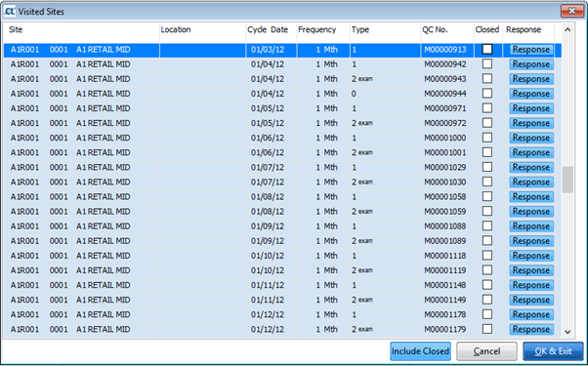Select the row with QC No. M00000943
This screenshot has height=366, width=588.
pos(282,79)
